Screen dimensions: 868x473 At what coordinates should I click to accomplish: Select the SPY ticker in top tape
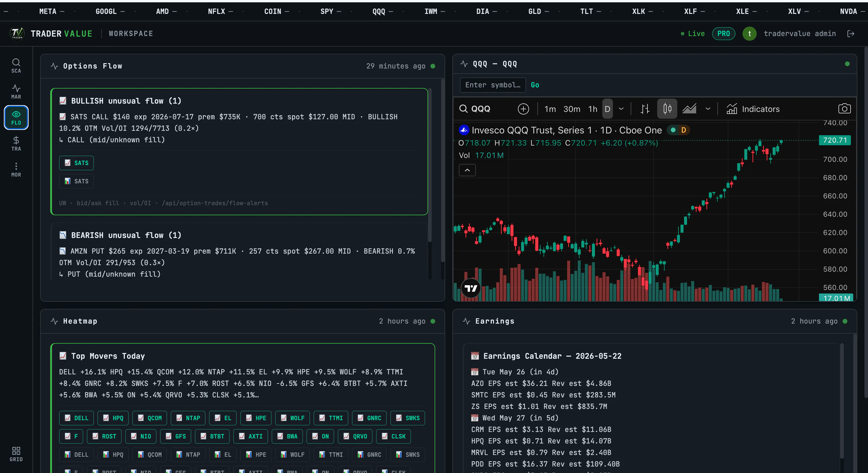point(331,11)
